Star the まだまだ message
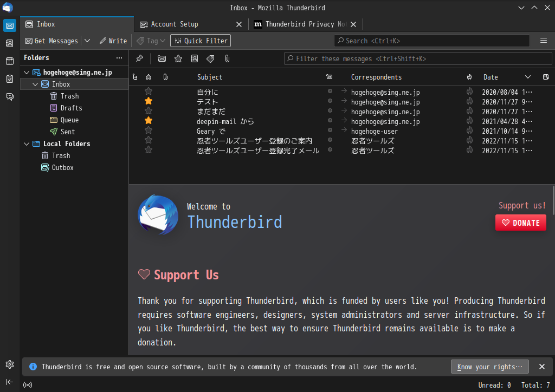 coord(149,111)
